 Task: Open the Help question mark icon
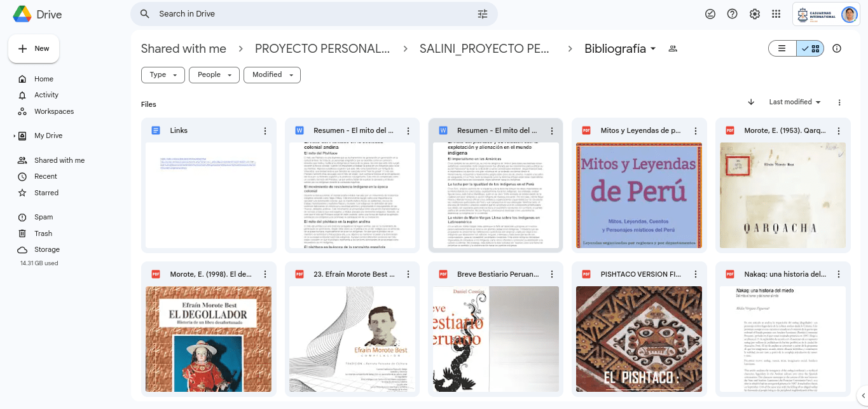tap(732, 14)
